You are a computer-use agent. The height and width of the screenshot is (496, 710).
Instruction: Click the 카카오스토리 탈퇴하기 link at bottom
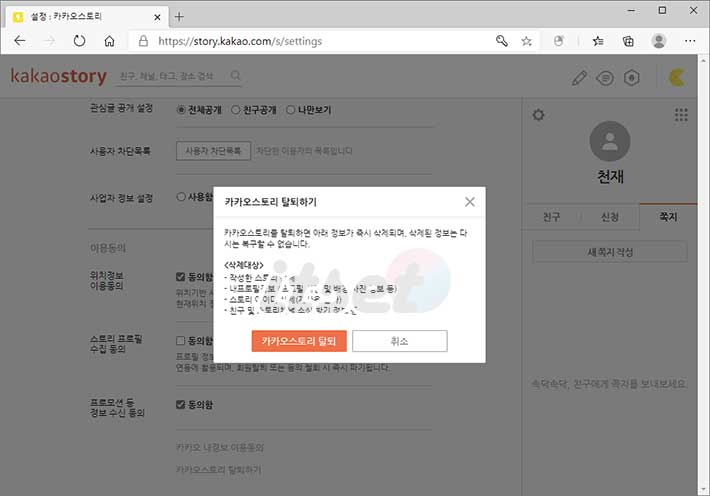coord(218,469)
